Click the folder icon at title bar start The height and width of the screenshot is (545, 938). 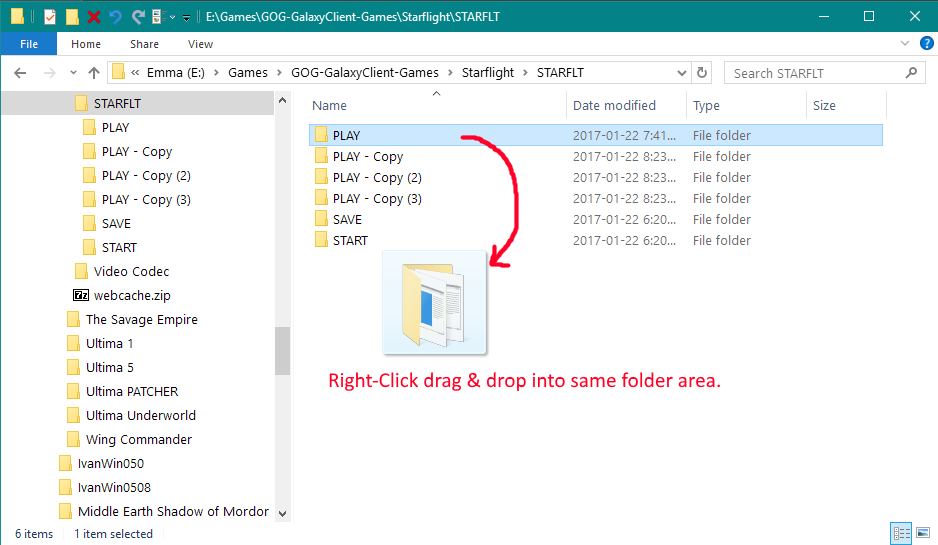coord(17,17)
